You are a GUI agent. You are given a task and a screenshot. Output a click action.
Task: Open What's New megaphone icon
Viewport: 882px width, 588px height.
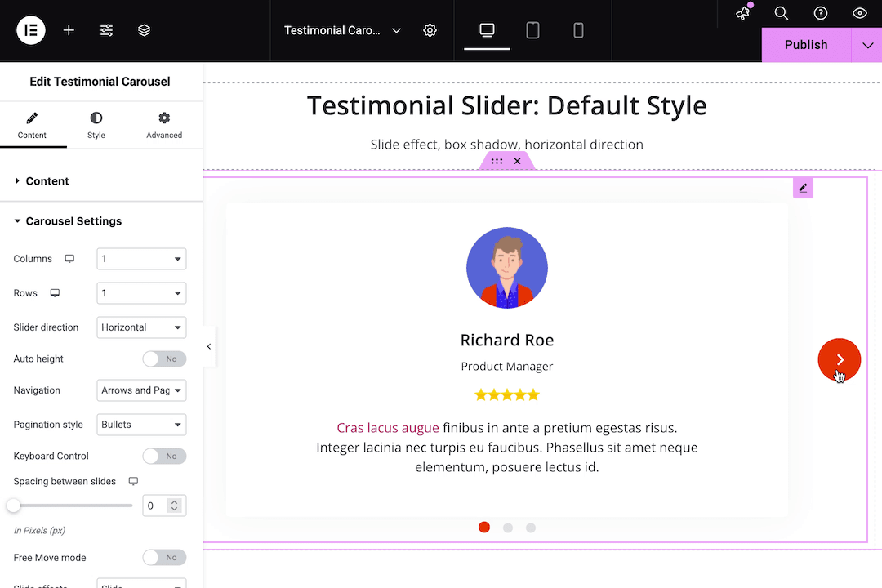pyautogui.click(x=744, y=12)
